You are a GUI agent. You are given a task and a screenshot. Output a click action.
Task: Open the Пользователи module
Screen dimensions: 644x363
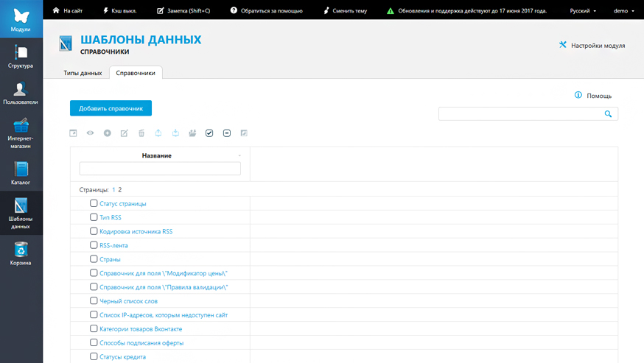pos(21,94)
